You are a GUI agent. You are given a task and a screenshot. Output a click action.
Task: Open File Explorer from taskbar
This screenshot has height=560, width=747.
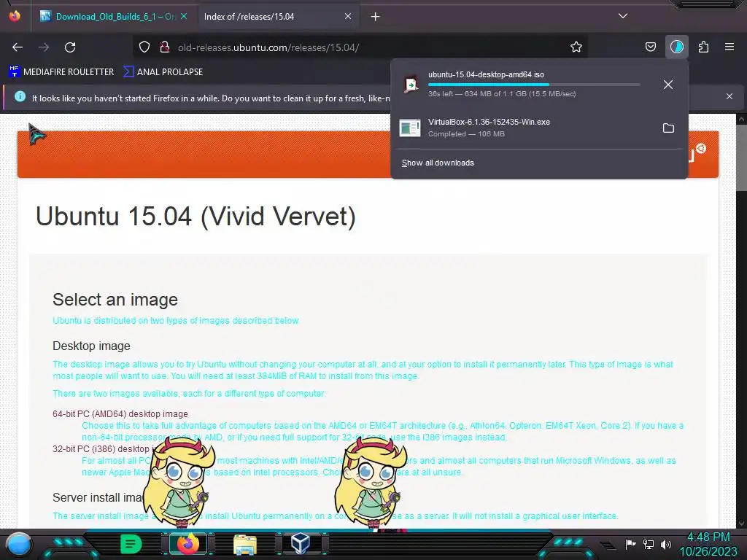click(245, 544)
